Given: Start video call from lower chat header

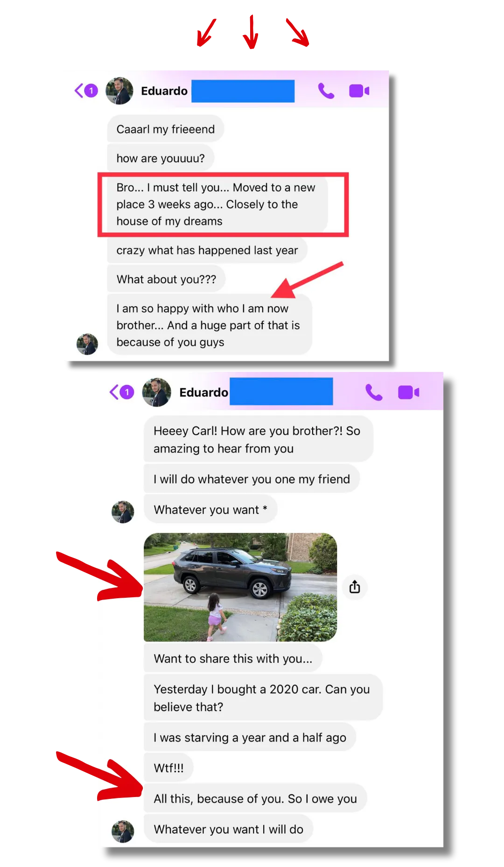Looking at the screenshot, I should pyautogui.click(x=408, y=392).
